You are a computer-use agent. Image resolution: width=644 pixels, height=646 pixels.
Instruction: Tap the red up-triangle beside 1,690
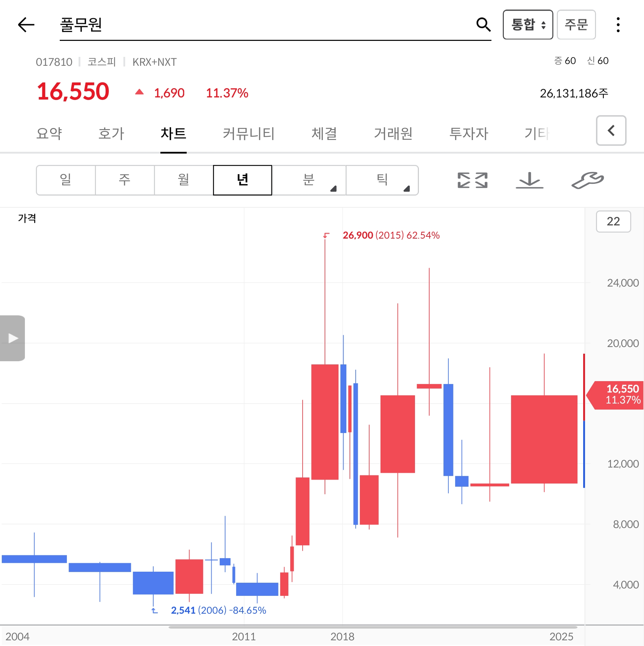point(139,92)
